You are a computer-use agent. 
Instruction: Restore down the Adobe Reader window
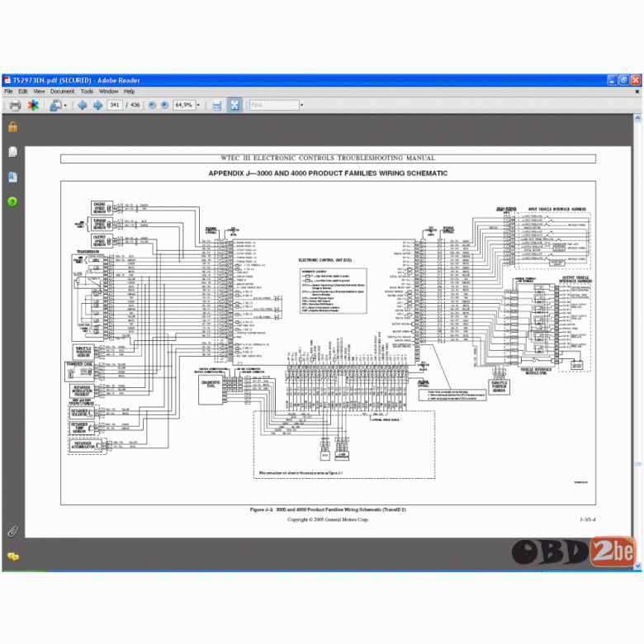tap(624, 80)
